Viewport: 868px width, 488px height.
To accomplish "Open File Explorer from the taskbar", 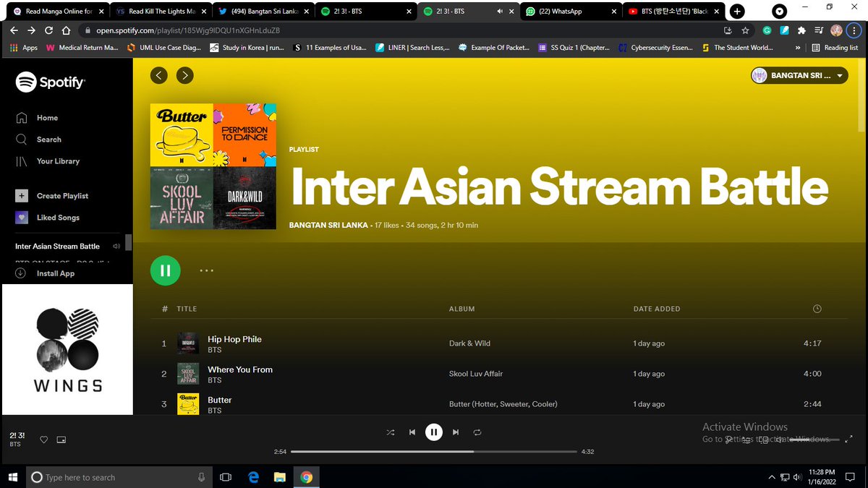I will [280, 477].
